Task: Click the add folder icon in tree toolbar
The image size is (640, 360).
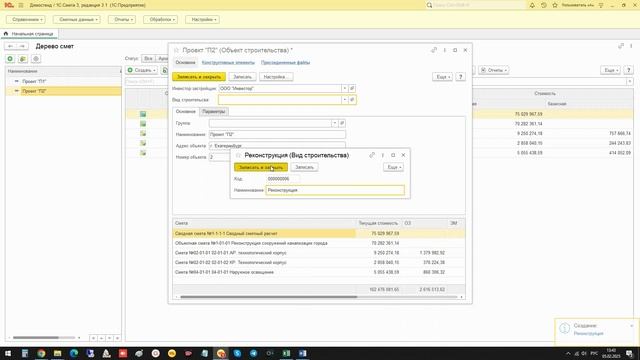Action: coord(23,59)
